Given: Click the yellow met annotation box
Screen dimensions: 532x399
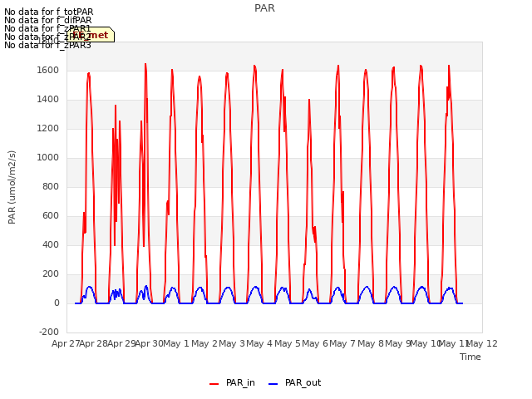Looking at the screenshot, I should [x=91, y=35].
